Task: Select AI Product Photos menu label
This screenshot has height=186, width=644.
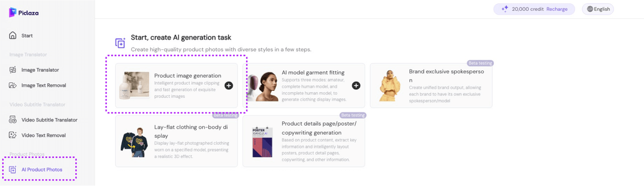Action: coord(42,170)
